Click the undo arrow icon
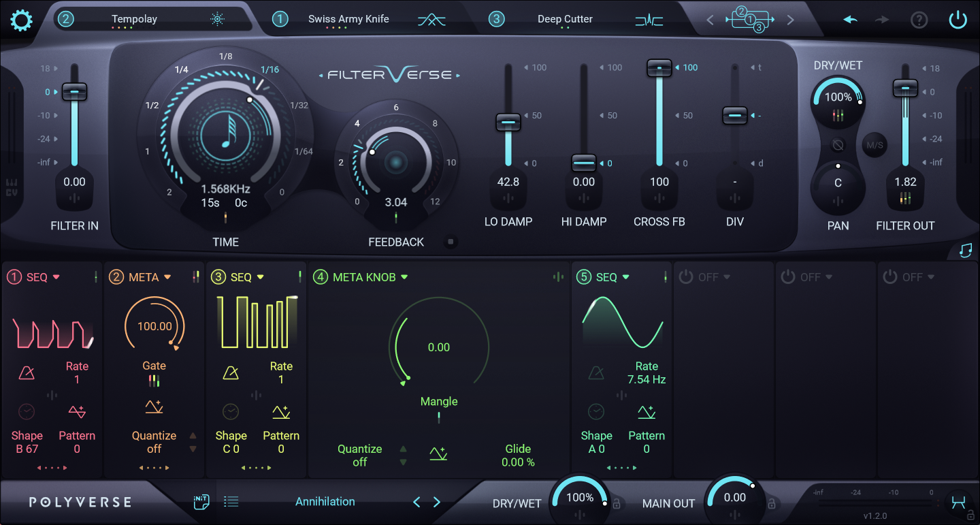980x525 pixels. (850, 20)
